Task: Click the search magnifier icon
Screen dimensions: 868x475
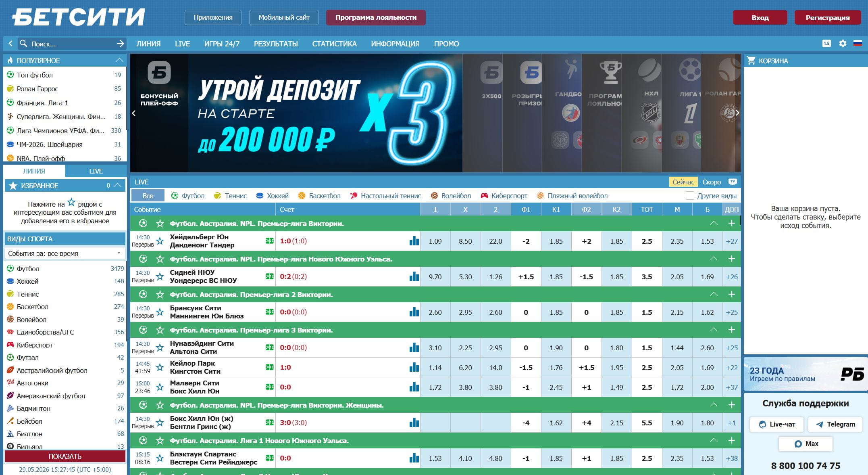Action: tap(23, 44)
